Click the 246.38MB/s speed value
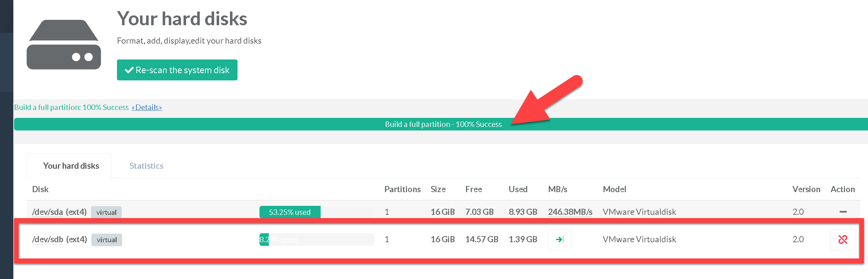The height and width of the screenshot is (279, 868). [570, 212]
